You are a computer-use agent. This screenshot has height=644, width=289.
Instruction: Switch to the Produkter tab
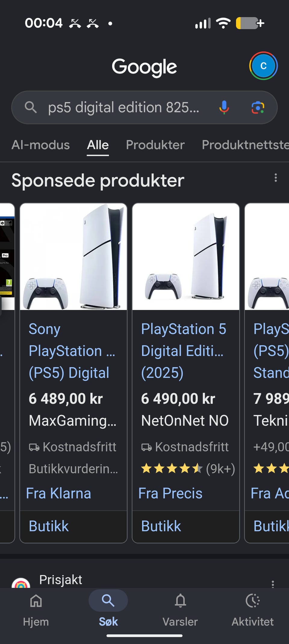click(155, 145)
